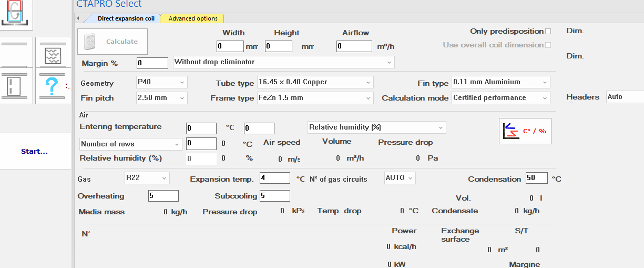Image resolution: width=644 pixels, height=268 pixels.
Task: Toggle the Only predisposition checkbox
Action: [548, 32]
